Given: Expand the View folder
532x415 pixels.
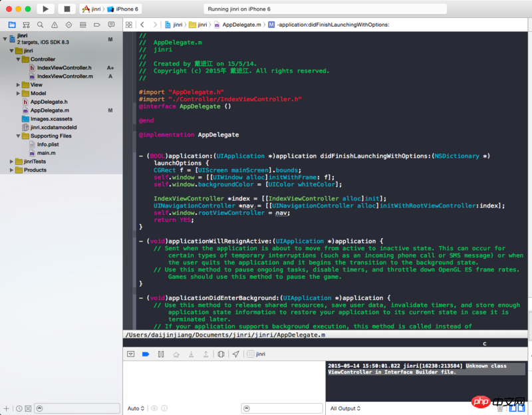Looking at the screenshot, I should click(17, 84).
